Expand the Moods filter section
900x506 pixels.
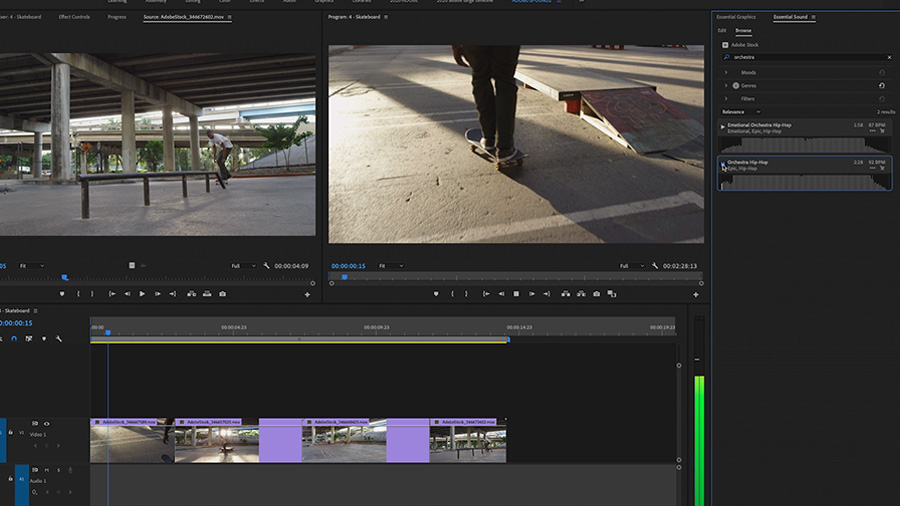[x=727, y=72]
